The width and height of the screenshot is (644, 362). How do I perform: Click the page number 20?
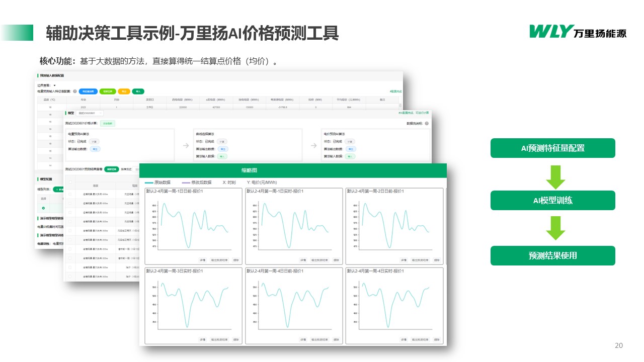[619, 345]
